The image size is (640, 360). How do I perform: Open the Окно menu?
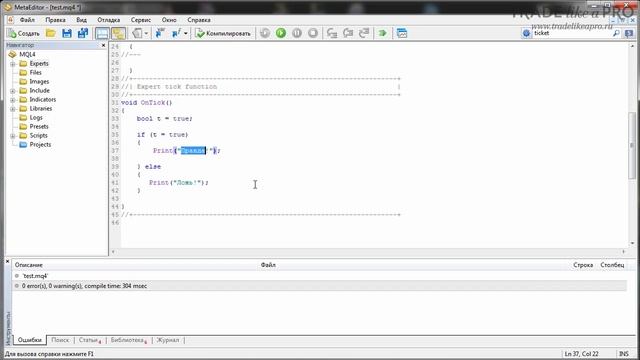click(x=169, y=20)
